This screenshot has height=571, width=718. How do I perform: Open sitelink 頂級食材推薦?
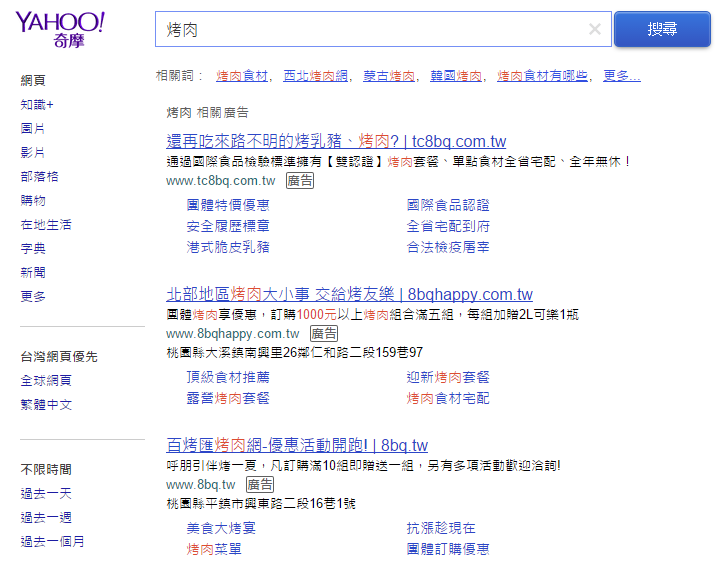click(228, 377)
